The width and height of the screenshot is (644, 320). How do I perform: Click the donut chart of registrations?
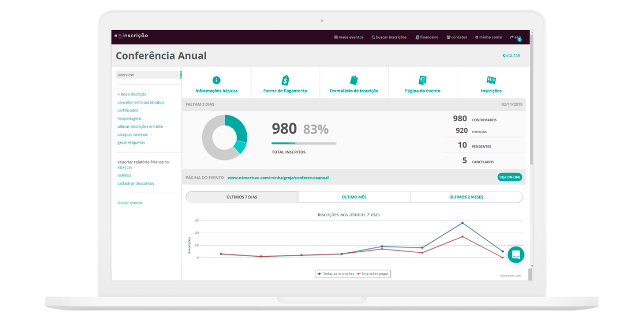(224, 137)
